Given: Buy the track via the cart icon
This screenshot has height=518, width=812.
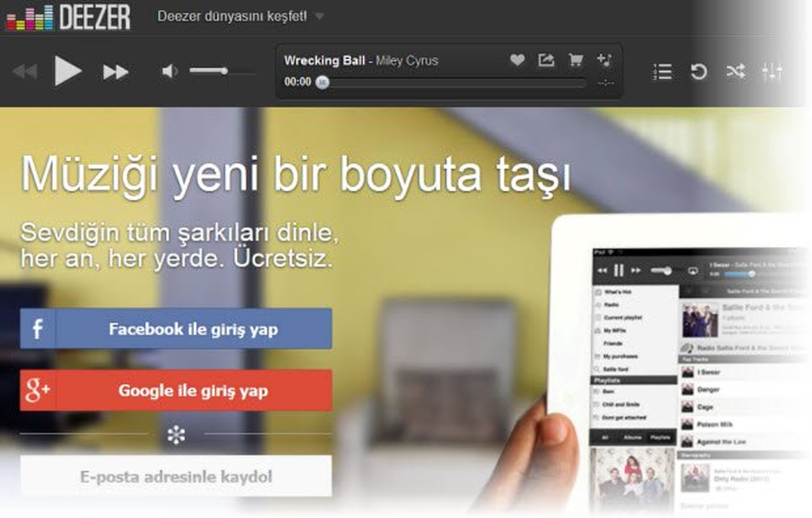Looking at the screenshot, I should tap(576, 60).
